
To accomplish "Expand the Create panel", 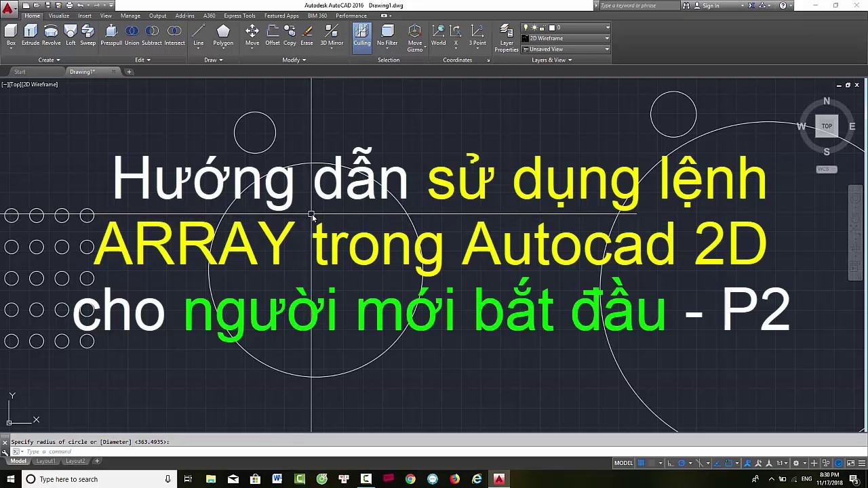I will pyautogui.click(x=49, y=60).
